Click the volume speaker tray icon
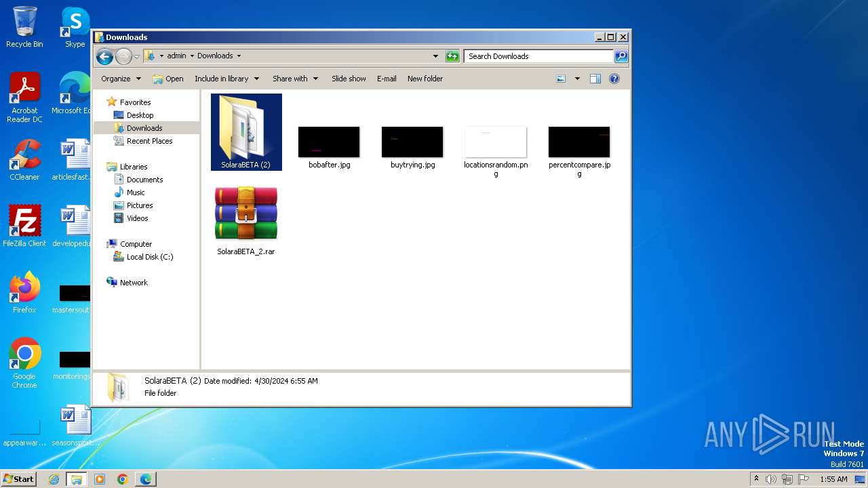The image size is (868, 488). coord(771,479)
